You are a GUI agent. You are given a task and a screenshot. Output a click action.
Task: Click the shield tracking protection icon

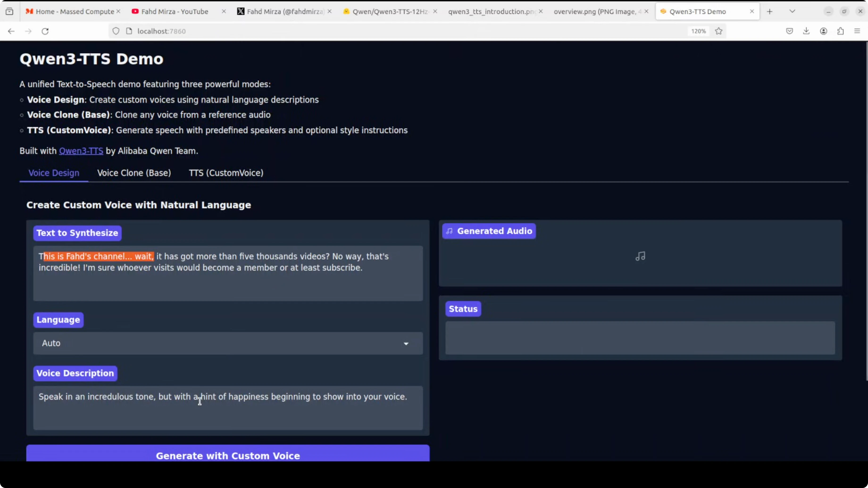pyautogui.click(x=116, y=31)
